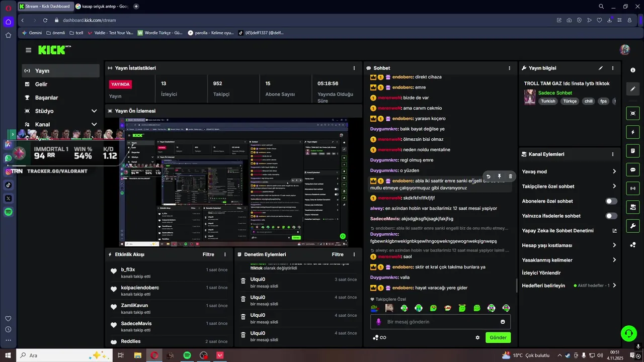Open Yavaş mod settings chevron
The width and height of the screenshot is (644, 362).
tap(614, 171)
